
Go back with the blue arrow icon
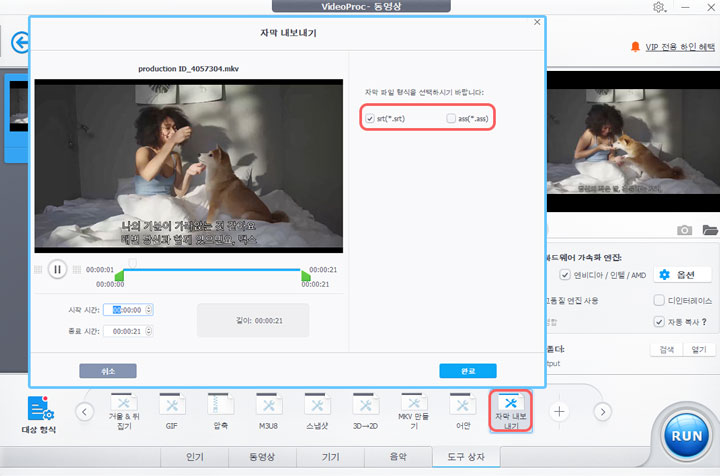[x=20, y=43]
